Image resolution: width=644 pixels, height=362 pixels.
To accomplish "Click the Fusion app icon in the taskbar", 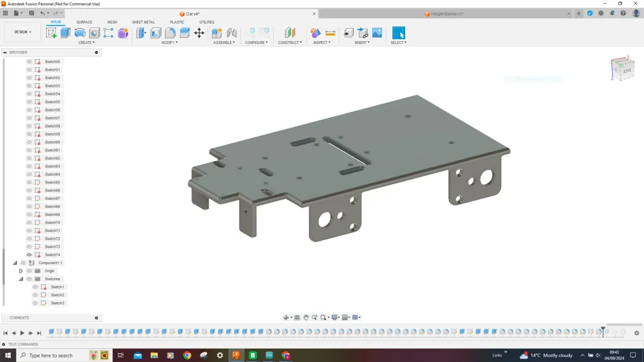I will point(236,356).
